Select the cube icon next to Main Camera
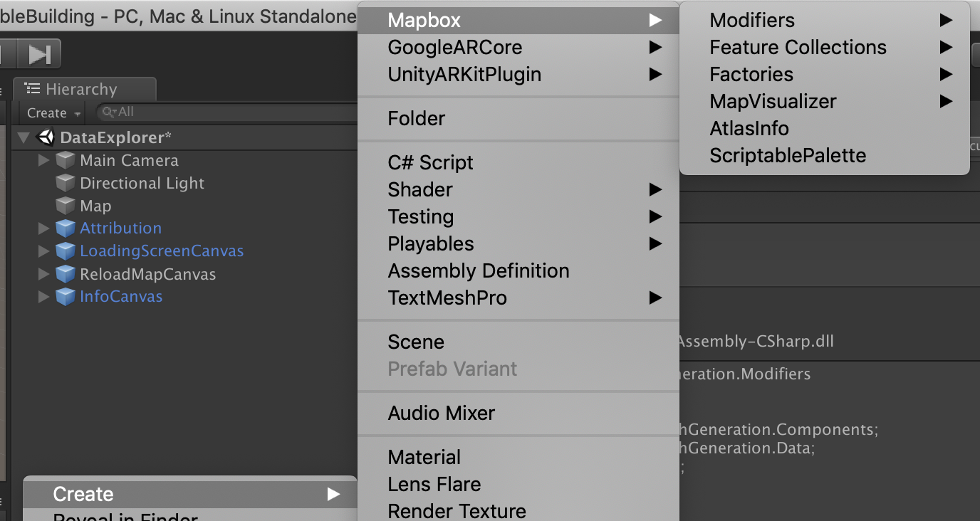The width and height of the screenshot is (980, 521). click(x=65, y=160)
